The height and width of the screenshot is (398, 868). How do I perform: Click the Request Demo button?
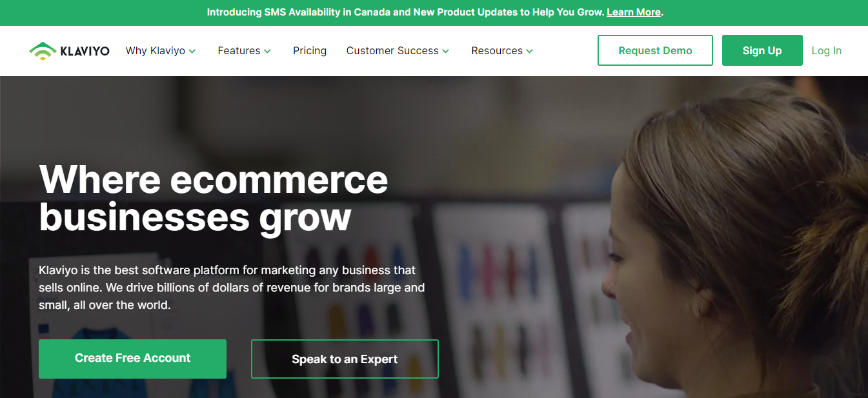click(655, 50)
